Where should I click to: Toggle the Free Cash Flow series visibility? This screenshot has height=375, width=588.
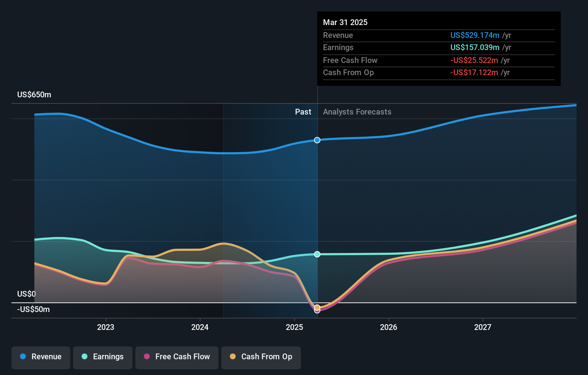177,357
